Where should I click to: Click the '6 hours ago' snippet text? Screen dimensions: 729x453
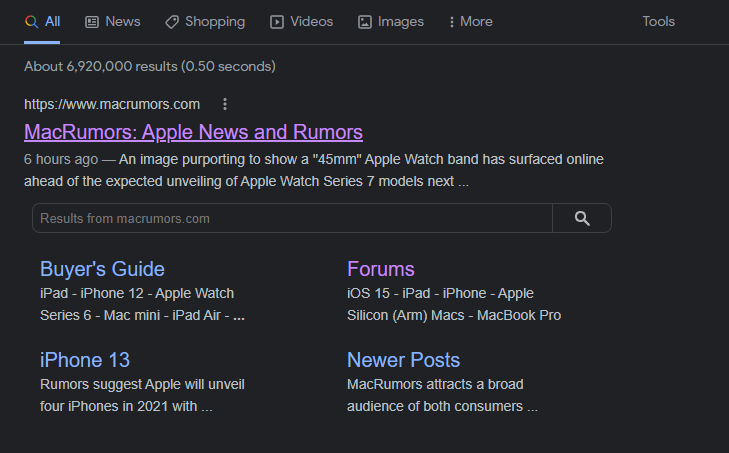click(61, 160)
